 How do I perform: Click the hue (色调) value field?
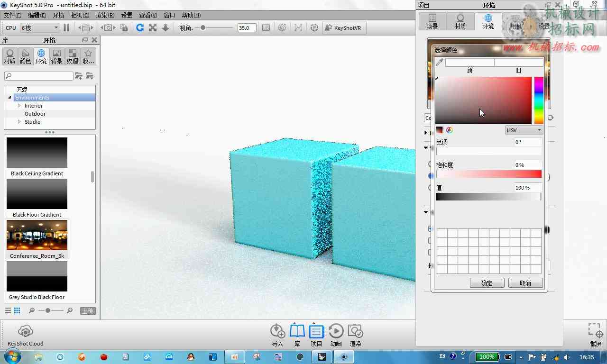click(528, 142)
